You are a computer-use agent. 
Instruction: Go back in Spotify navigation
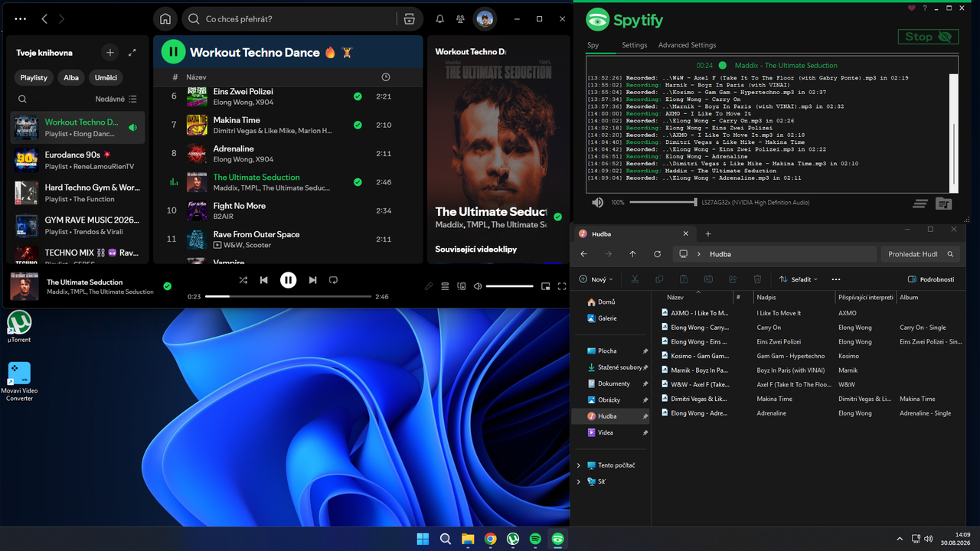click(44, 19)
